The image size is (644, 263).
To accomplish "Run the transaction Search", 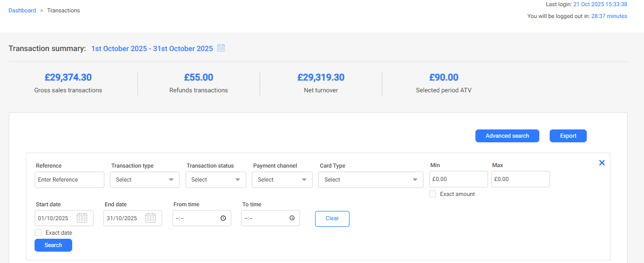I will click(x=53, y=245).
